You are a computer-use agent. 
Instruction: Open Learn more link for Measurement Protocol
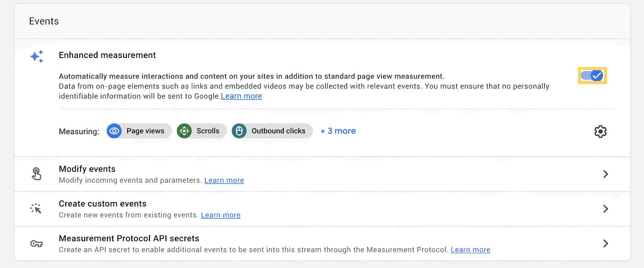470,250
